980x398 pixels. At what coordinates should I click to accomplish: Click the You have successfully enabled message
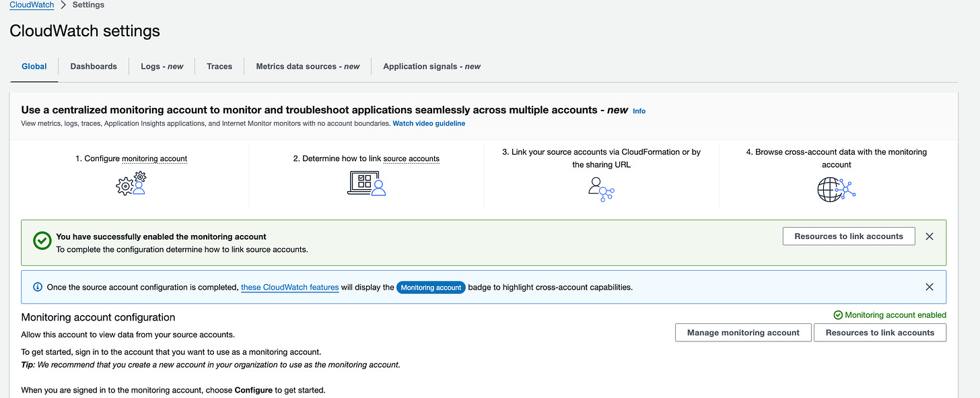pos(161,236)
